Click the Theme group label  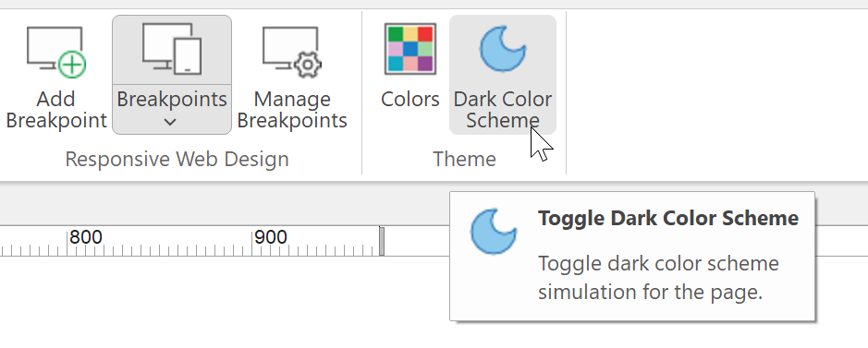tap(464, 159)
